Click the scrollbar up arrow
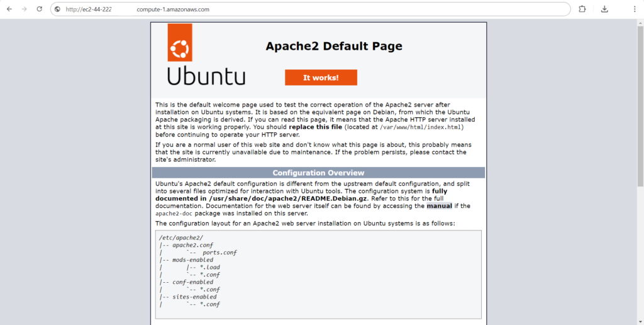 [640, 22]
